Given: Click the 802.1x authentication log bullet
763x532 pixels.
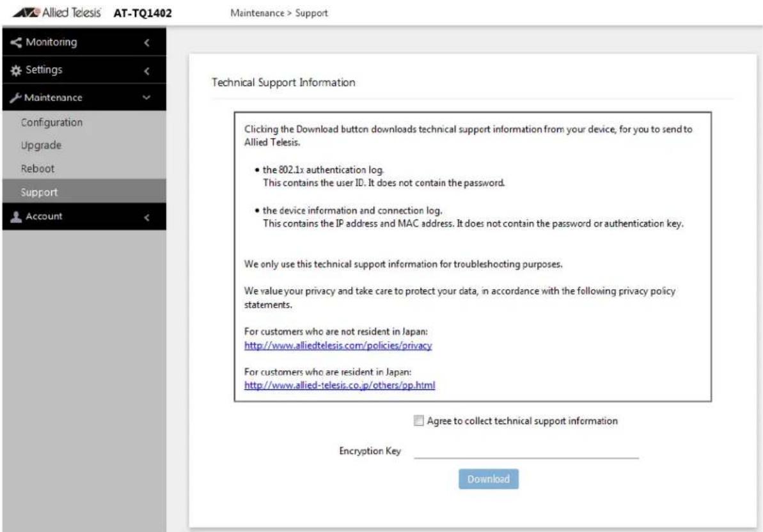Looking at the screenshot, I should (322, 169).
